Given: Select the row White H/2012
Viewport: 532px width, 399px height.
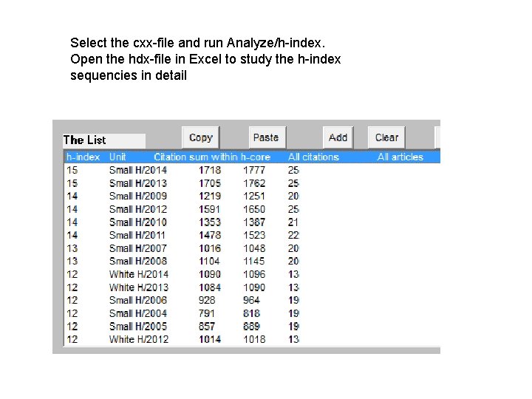Looking at the screenshot, I should (x=252, y=339).
